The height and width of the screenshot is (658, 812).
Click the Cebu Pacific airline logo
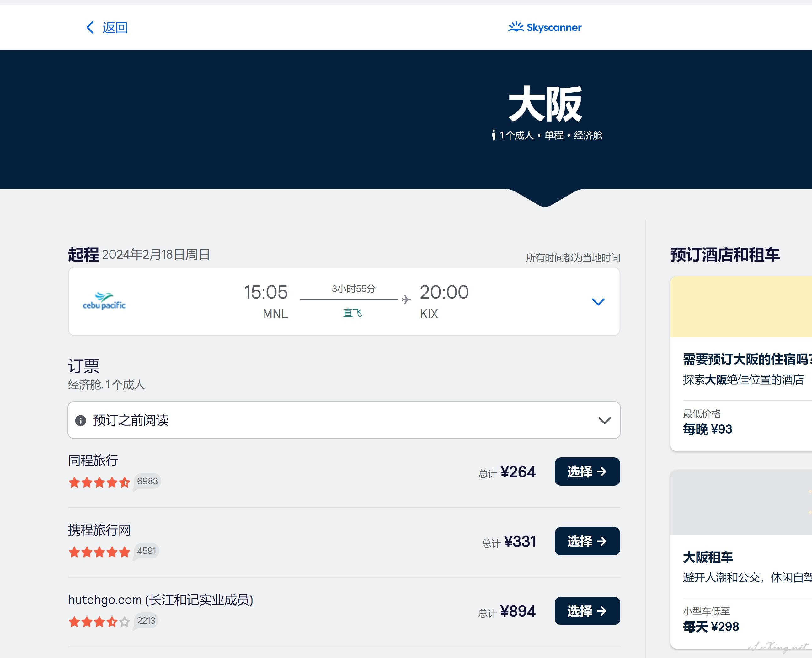point(104,301)
